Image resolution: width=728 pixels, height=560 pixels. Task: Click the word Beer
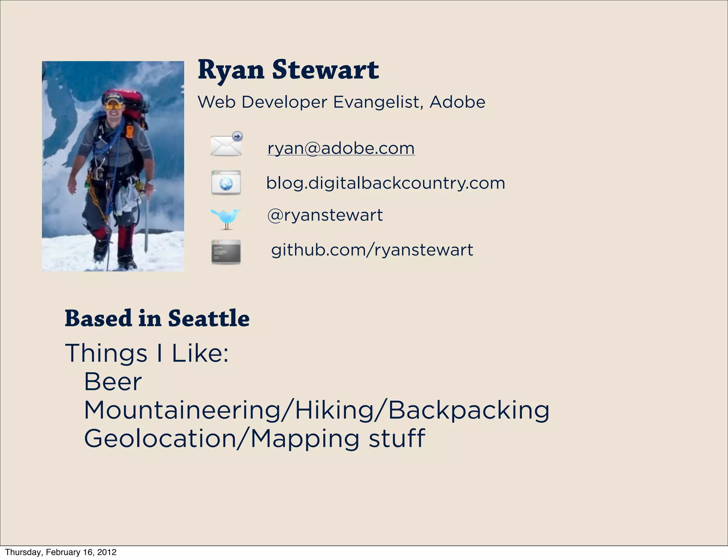113,382
